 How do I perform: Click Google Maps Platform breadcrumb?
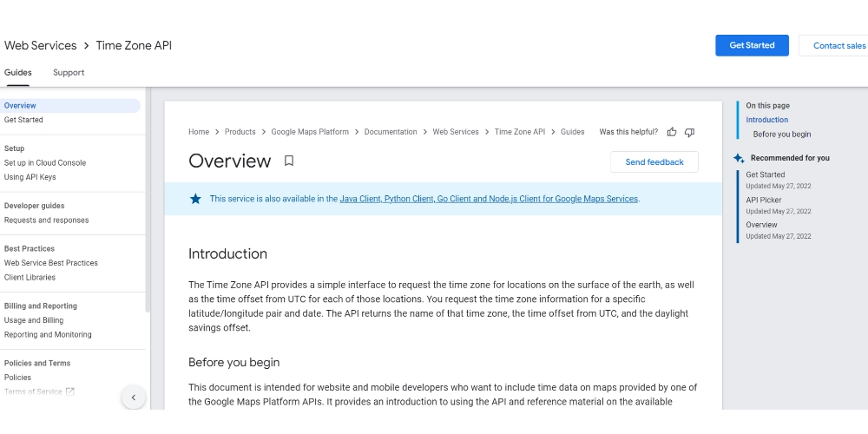[310, 132]
